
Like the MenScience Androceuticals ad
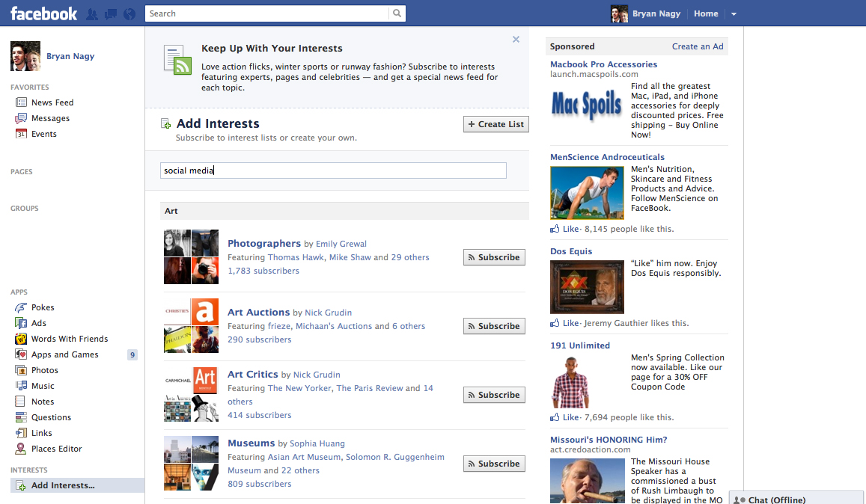570,229
